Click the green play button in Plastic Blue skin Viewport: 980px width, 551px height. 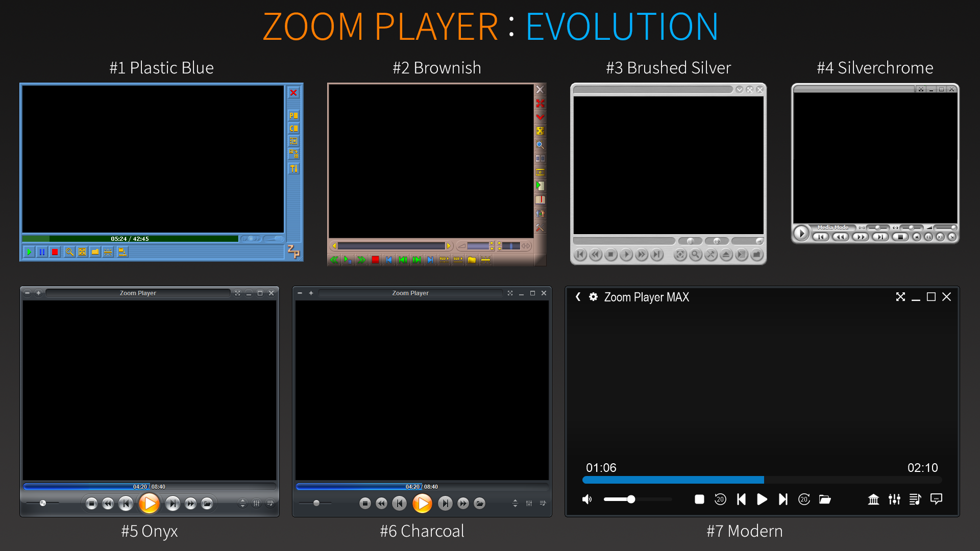coord(29,252)
